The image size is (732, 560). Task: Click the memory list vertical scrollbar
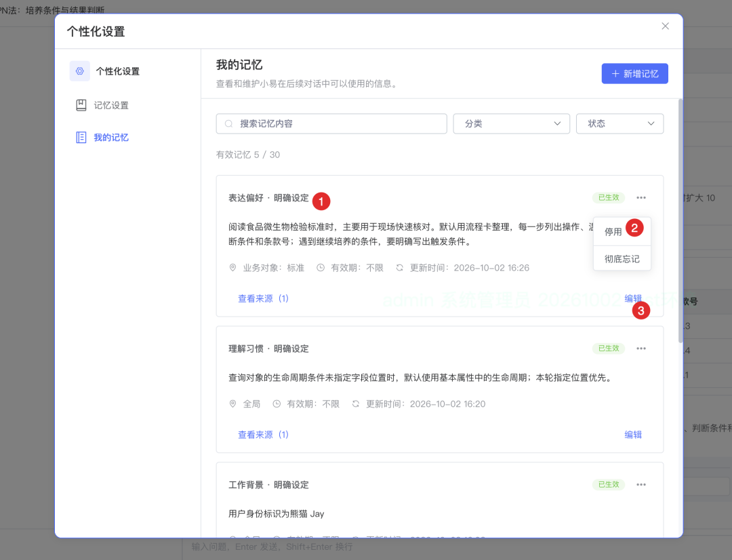(680, 220)
